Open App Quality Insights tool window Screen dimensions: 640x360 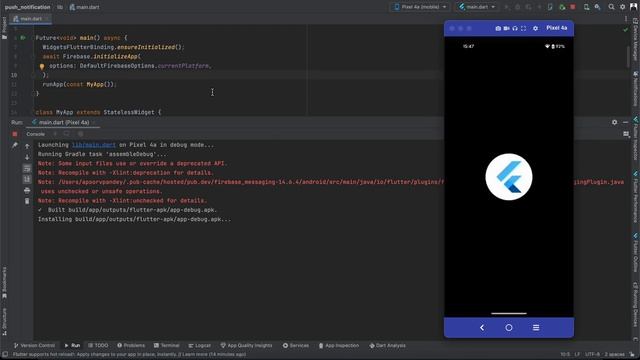(246, 345)
